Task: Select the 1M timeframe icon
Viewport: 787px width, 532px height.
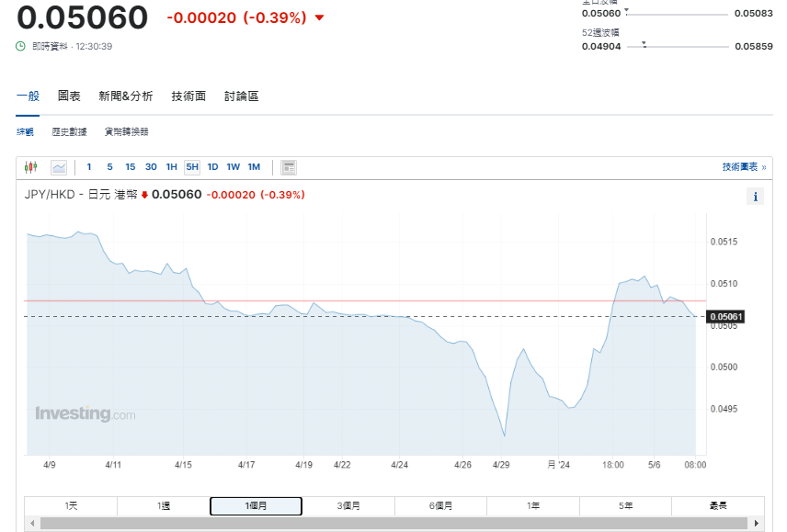Action: [254, 167]
